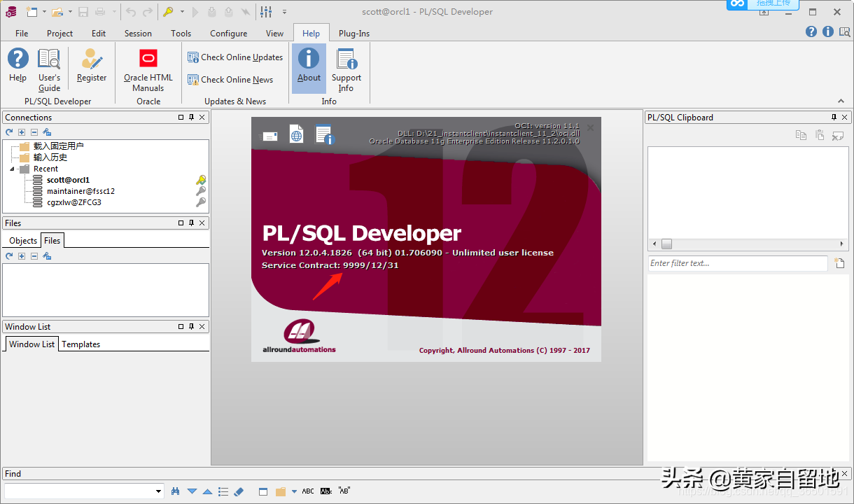Refresh the Files panel
Image resolution: width=854 pixels, height=504 pixels.
(x=9, y=256)
